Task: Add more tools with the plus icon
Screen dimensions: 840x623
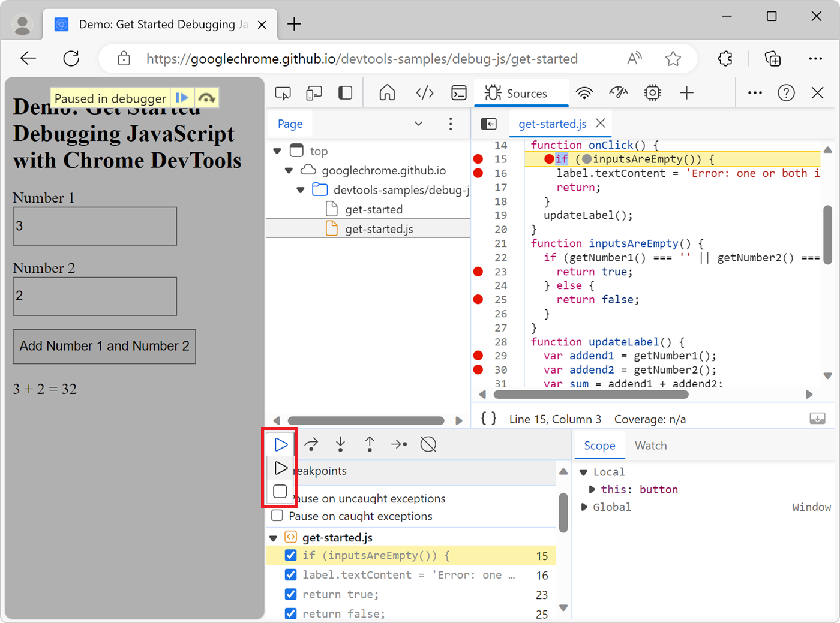Action: 686,92
